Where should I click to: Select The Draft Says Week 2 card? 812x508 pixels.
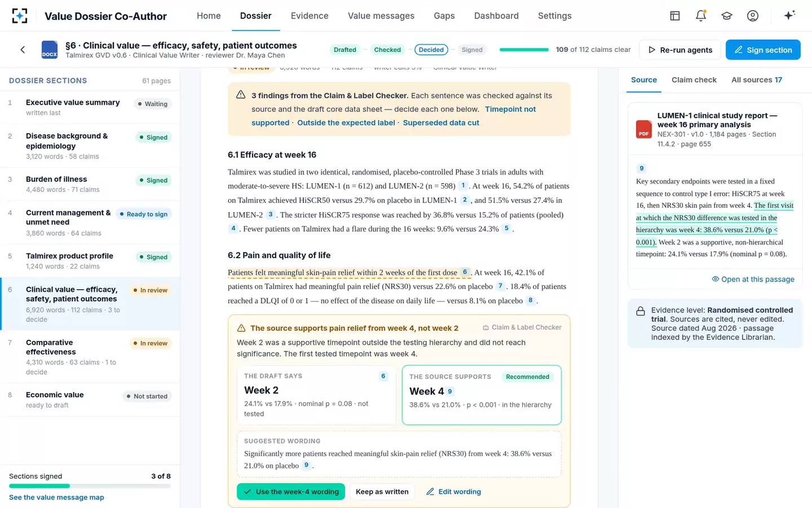pyautogui.click(x=316, y=395)
